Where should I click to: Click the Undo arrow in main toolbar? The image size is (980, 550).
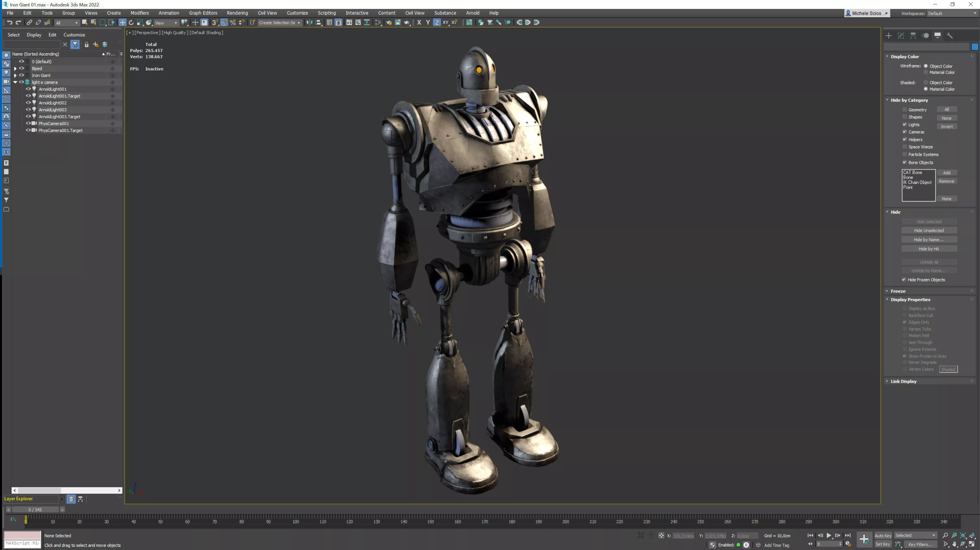(9, 22)
